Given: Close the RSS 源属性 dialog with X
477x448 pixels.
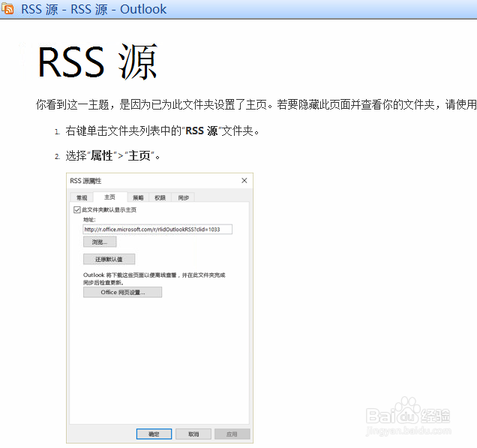Looking at the screenshot, I should 244,181.
